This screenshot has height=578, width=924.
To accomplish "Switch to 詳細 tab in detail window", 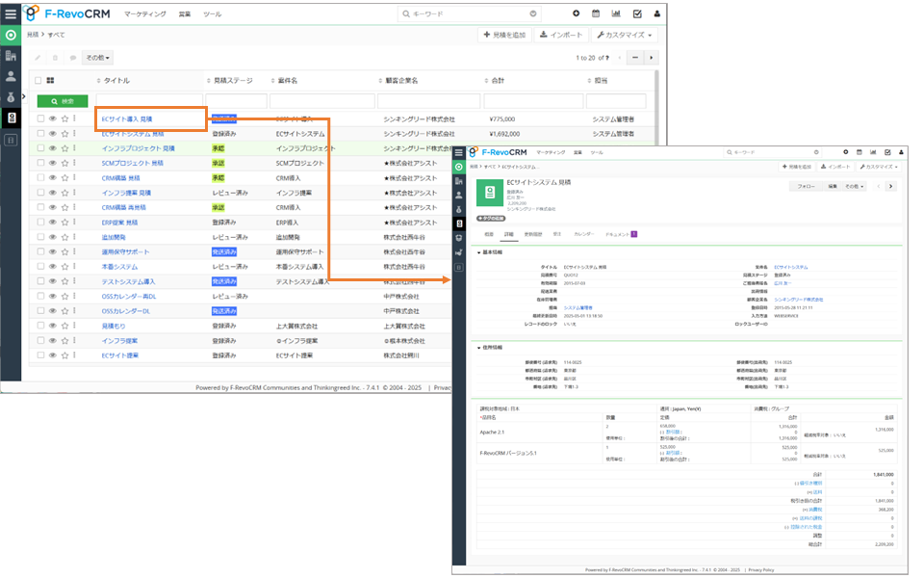I will coord(508,235).
